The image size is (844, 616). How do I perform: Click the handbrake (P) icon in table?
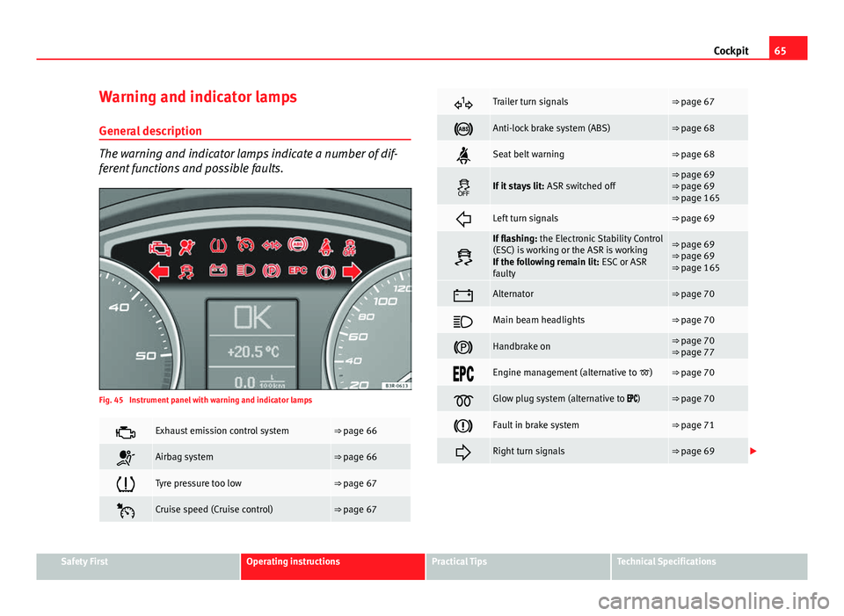point(463,347)
